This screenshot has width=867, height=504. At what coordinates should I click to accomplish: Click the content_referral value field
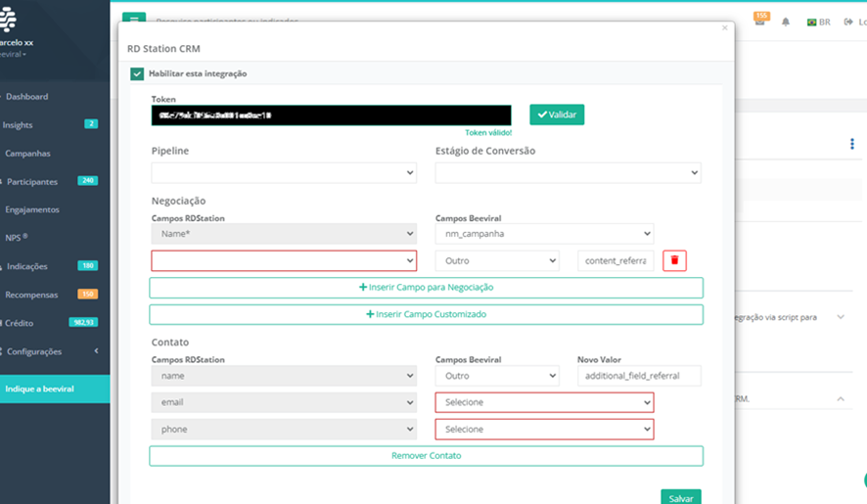point(616,260)
